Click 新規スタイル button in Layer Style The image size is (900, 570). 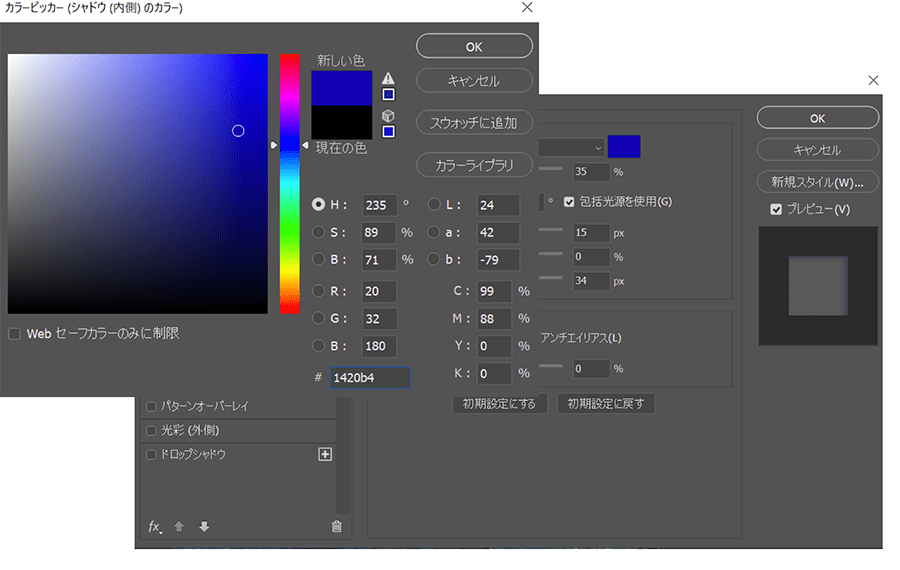pyautogui.click(x=817, y=182)
